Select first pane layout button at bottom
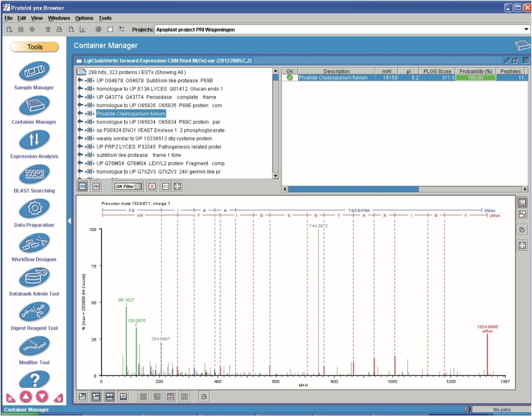 coord(83,397)
